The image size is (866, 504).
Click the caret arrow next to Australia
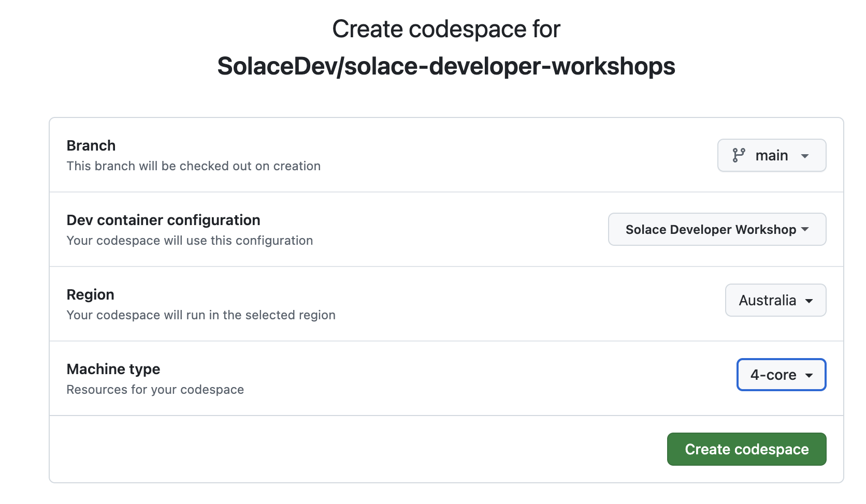coord(809,301)
